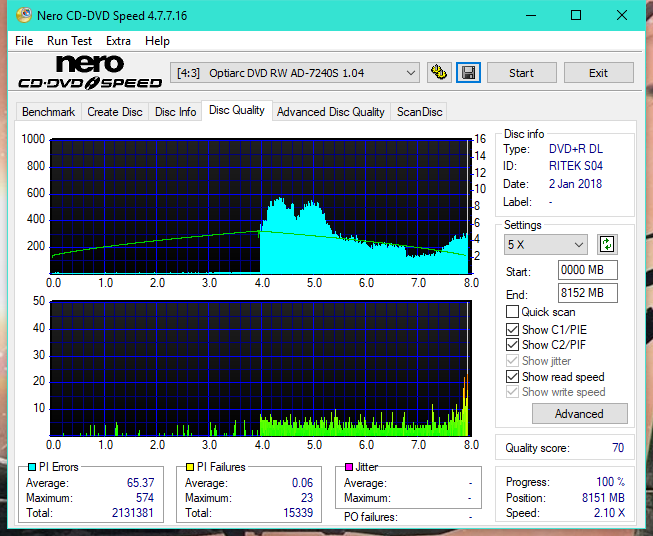This screenshot has height=536, width=653.
Task: Click the Nero app icon in title bar
Action: point(24,15)
